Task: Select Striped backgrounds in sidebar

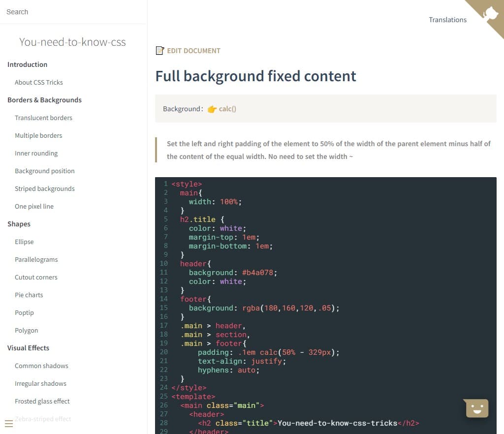Action: pos(45,188)
